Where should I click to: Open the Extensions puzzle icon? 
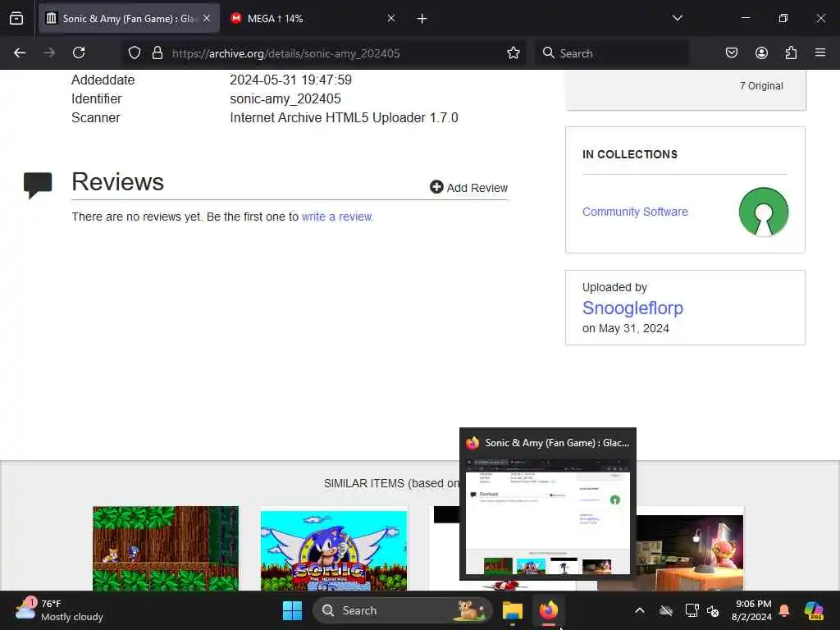click(791, 52)
